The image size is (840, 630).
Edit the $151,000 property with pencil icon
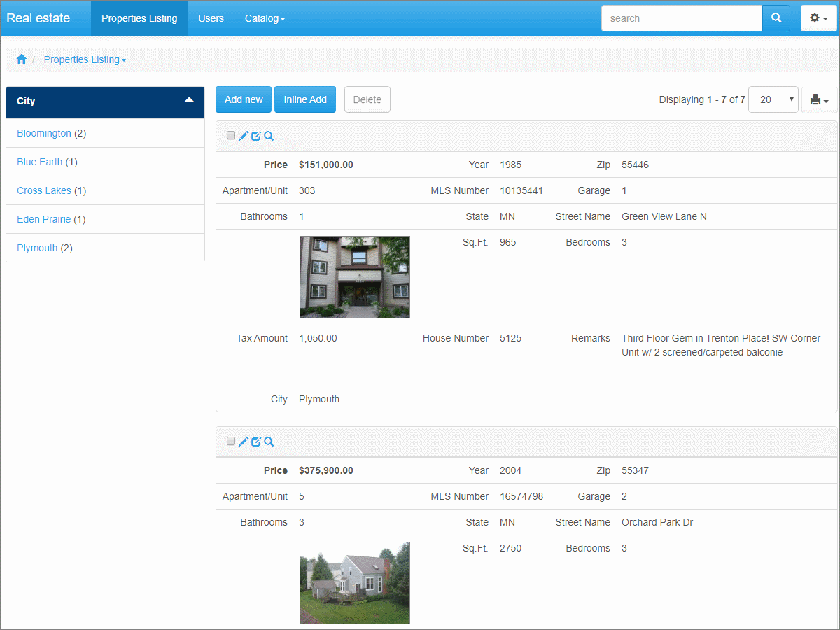click(244, 136)
